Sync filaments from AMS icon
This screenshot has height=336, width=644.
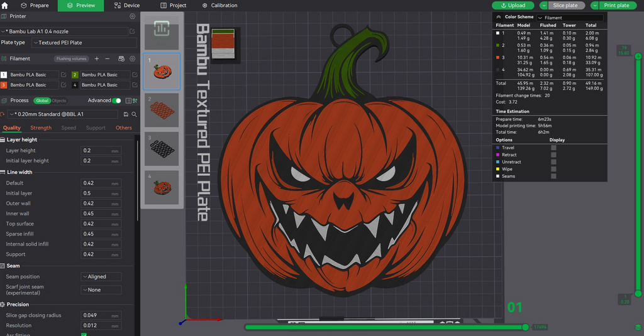[121, 58]
